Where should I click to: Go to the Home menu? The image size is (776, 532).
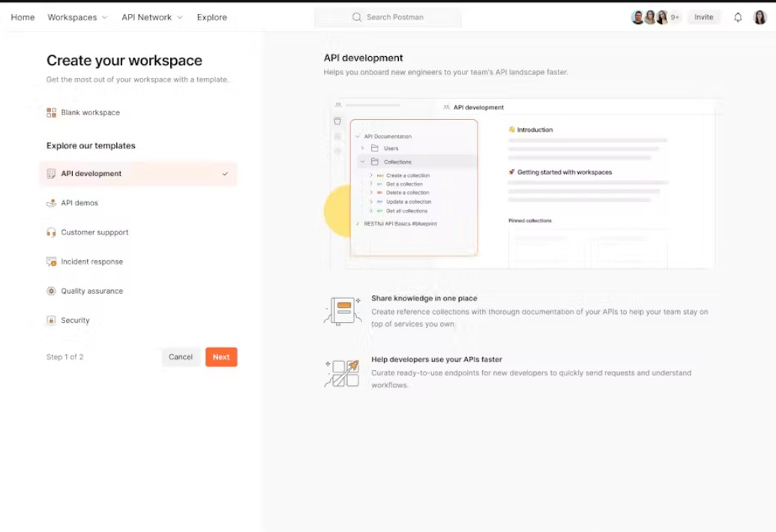pos(22,17)
